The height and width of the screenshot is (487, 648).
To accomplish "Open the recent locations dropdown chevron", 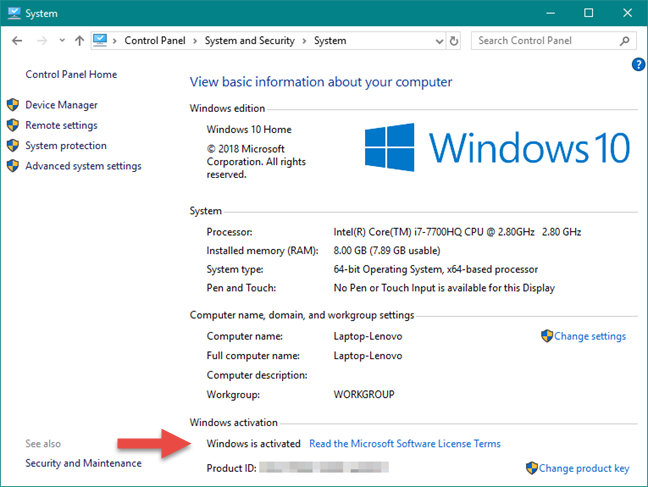I will tap(62, 41).
